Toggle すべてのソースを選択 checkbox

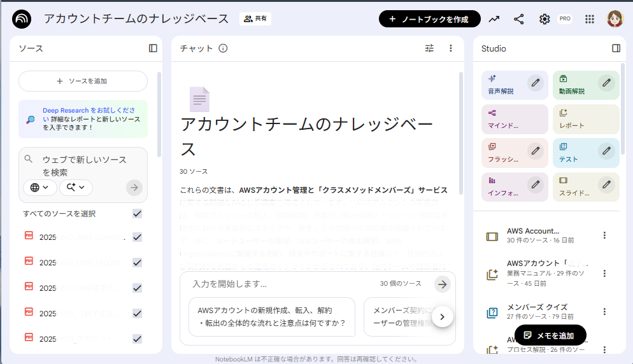[138, 214]
